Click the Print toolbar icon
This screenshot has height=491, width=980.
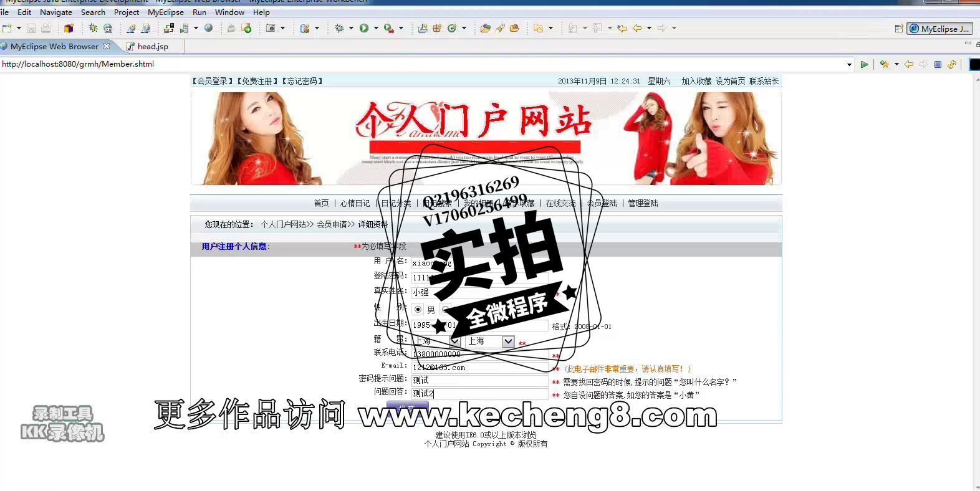point(46,28)
